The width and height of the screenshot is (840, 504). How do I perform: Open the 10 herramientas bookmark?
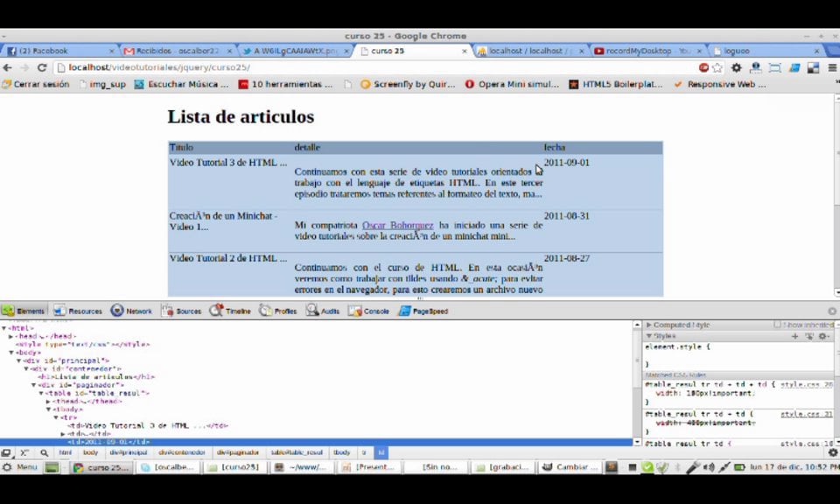tap(285, 84)
